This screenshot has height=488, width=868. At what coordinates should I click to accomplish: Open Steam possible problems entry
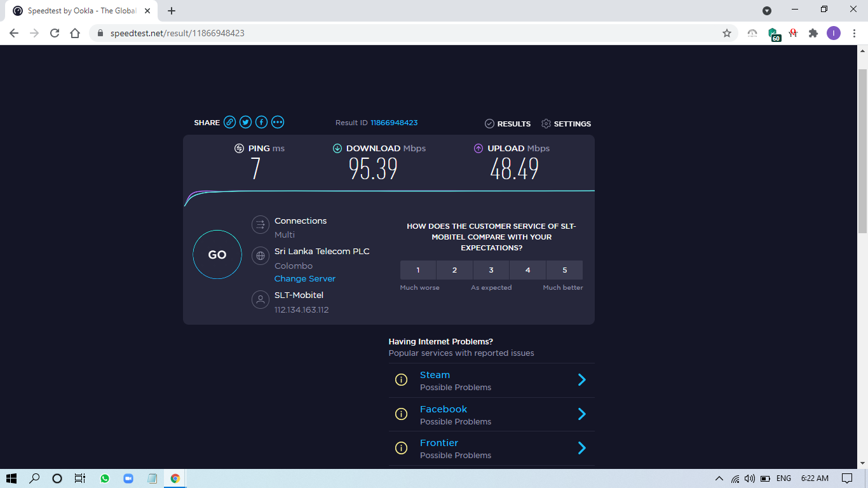click(492, 381)
